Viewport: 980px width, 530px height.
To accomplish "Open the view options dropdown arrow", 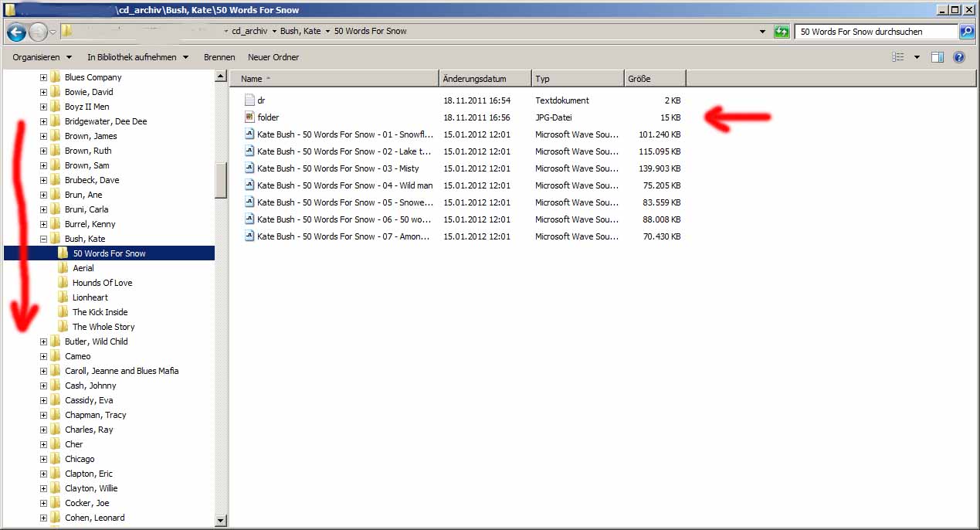I will 917,57.
